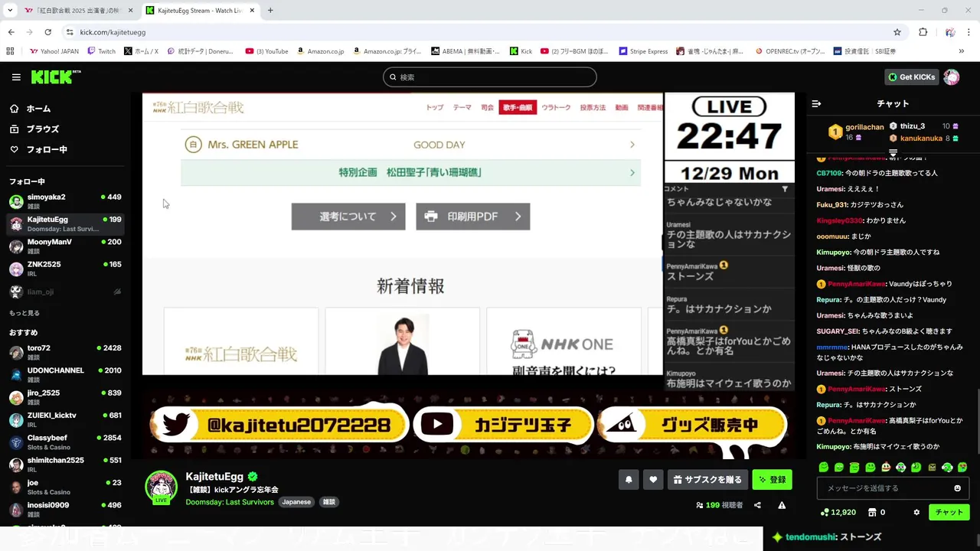
Task: Expand the chat leaderboard chevron
Action: pyautogui.click(x=893, y=153)
